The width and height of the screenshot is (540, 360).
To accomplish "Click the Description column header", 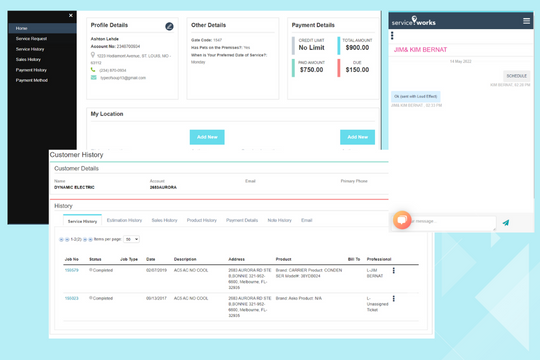I will click(185, 259).
